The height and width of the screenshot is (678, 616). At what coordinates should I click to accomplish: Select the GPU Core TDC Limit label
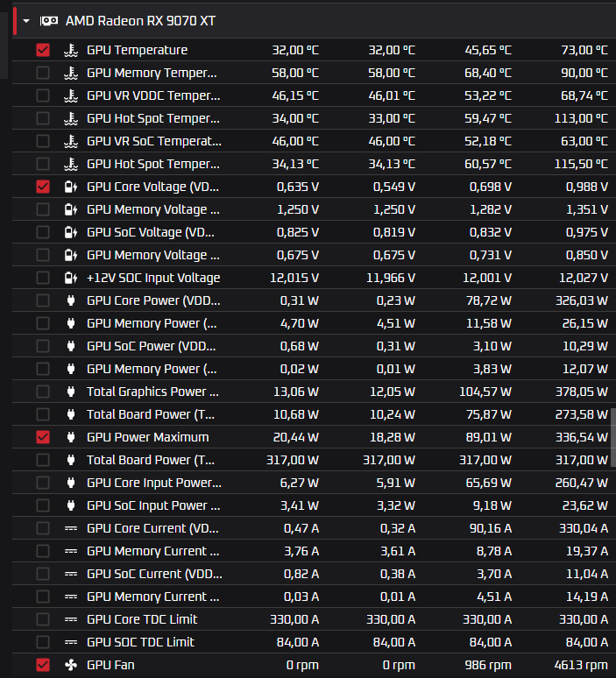click(x=142, y=619)
